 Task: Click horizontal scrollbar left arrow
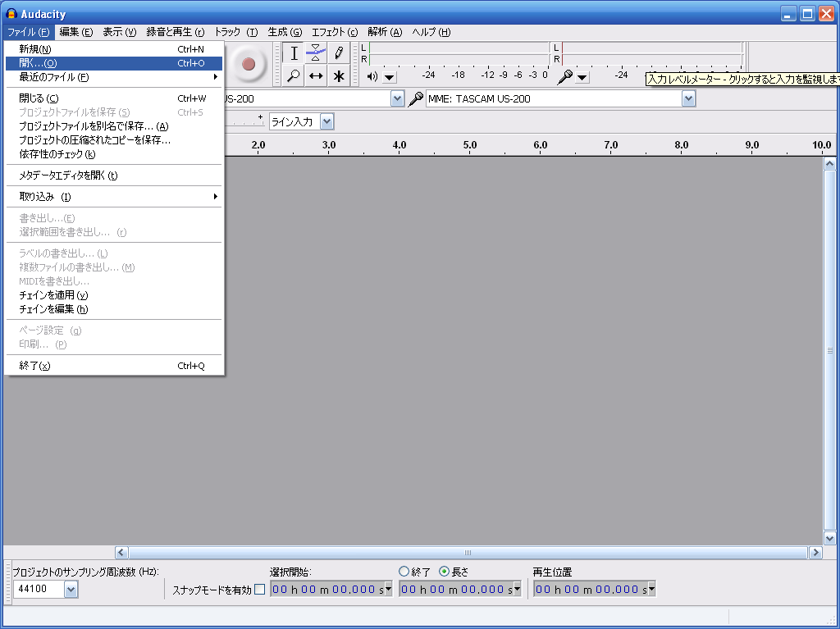pos(121,553)
